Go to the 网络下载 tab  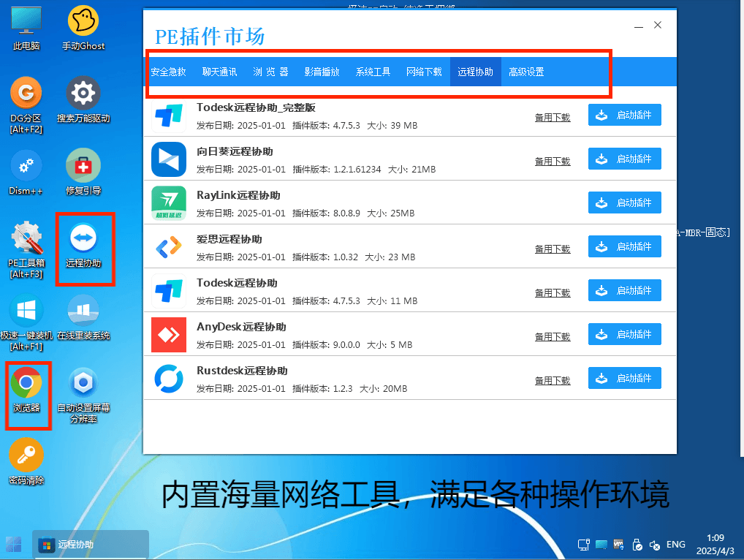pyautogui.click(x=424, y=72)
